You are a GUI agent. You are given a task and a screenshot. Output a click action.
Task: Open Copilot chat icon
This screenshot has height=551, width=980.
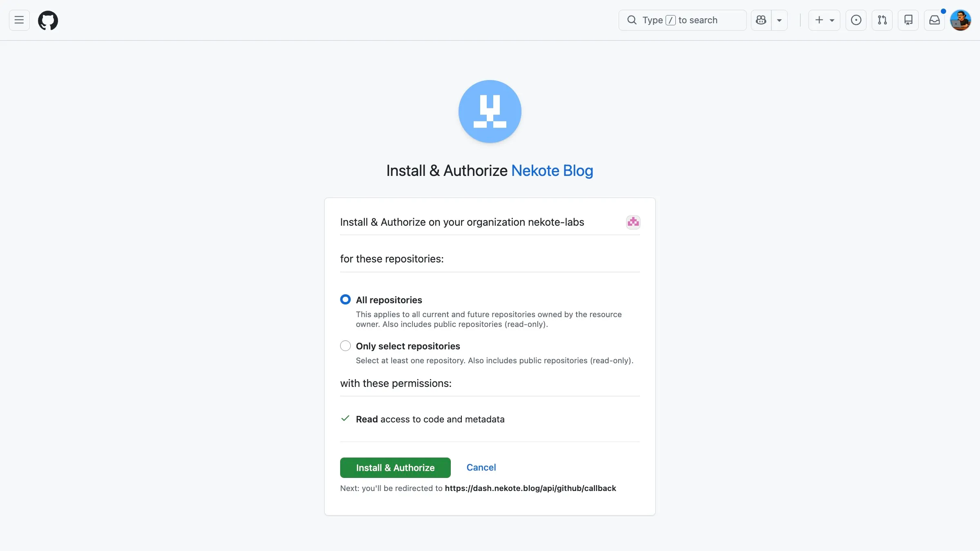pos(761,20)
